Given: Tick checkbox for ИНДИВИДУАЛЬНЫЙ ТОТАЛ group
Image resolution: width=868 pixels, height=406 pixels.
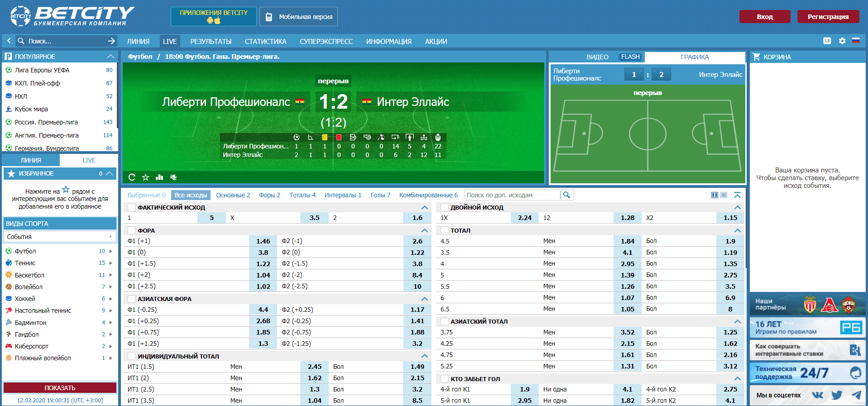Looking at the screenshot, I should 132,356.
